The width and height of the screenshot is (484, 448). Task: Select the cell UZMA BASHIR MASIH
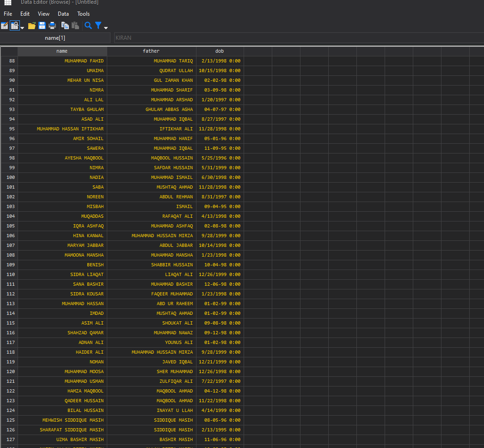[x=62, y=439]
